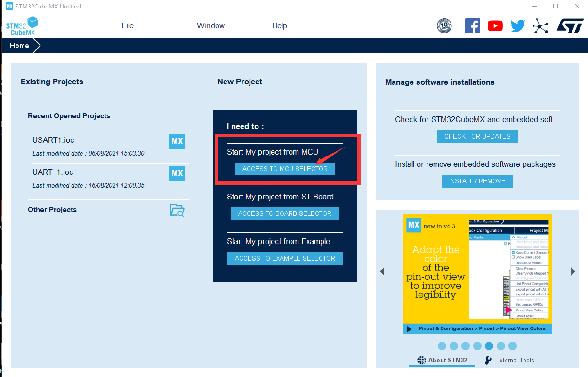Viewport: 588px width, 377px height.
Task: Click Install or remove embedded software packages text
Action: click(x=475, y=164)
